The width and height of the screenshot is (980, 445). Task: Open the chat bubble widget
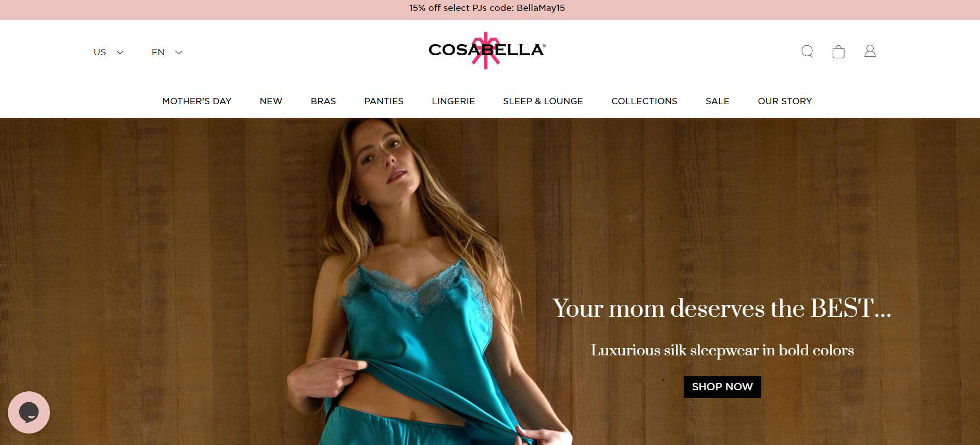pos(29,412)
